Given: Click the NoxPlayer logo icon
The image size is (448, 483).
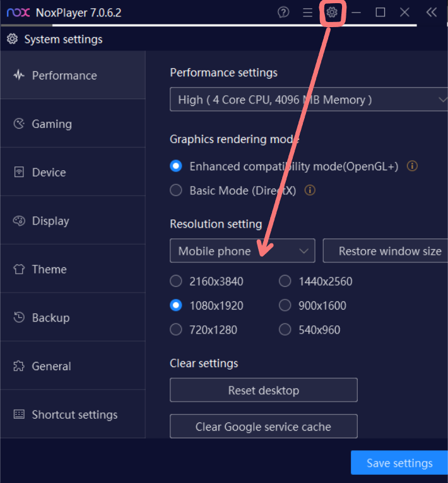Looking at the screenshot, I should click(x=18, y=13).
